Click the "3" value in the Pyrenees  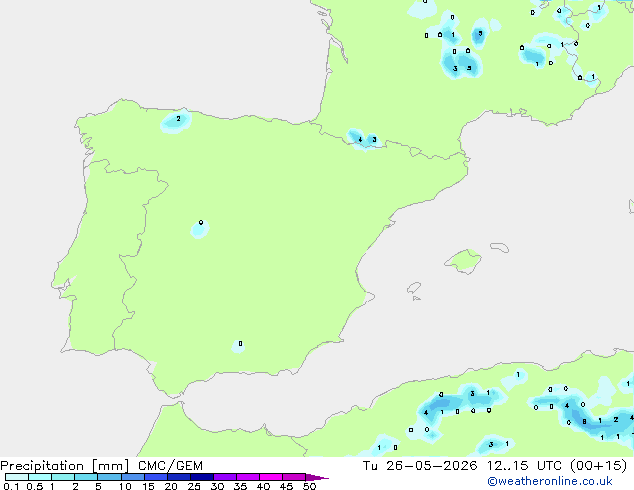click(374, 139)
